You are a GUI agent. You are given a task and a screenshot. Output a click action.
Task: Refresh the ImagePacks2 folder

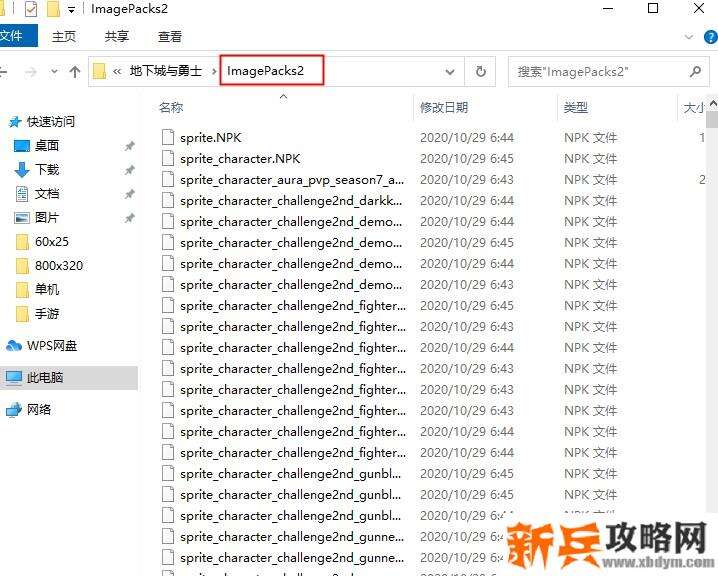(x=480, y=71)
